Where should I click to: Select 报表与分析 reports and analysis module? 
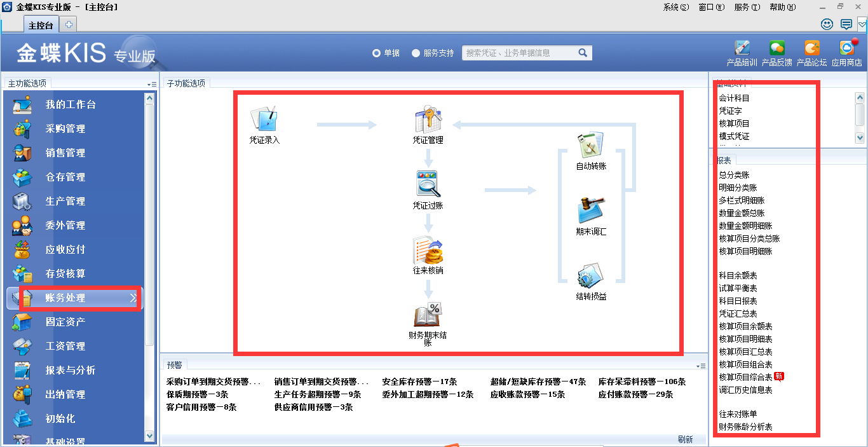pos(71,370)
